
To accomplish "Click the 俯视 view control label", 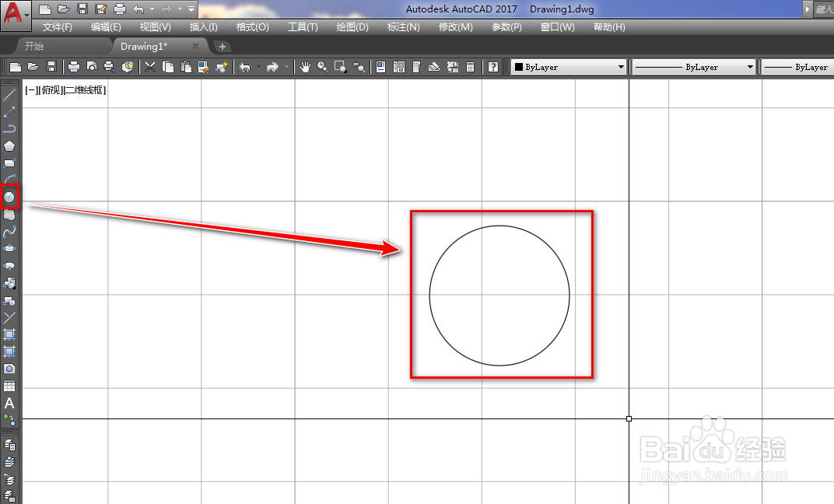I will pos(51,90).
